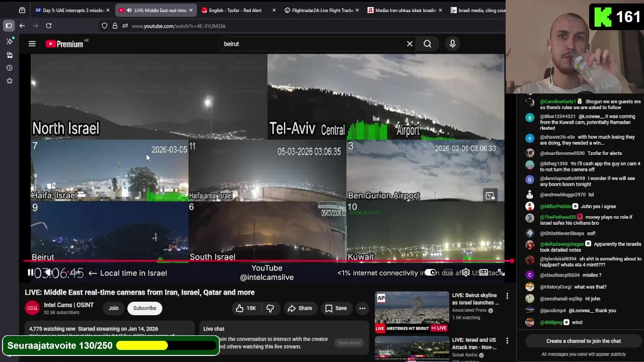
Task: Open options menu for Israel and US video
Action: pos(507,341)
